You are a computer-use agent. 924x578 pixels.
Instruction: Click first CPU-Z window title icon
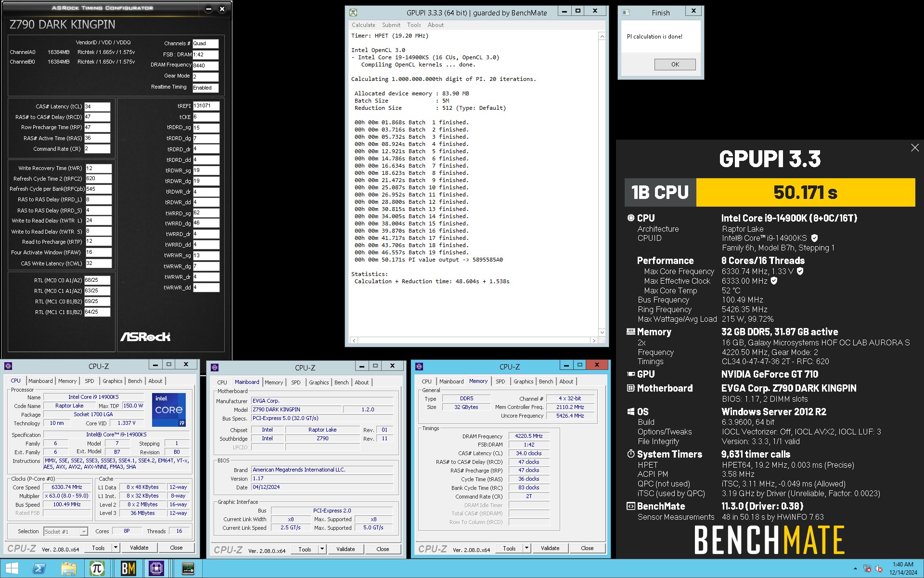click(x=8, y=366)
